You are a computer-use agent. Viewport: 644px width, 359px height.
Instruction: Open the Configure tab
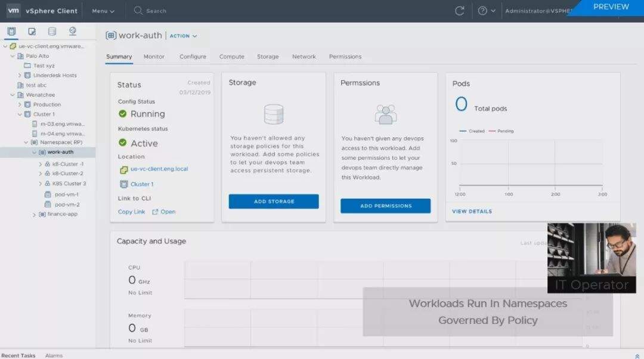193,57
